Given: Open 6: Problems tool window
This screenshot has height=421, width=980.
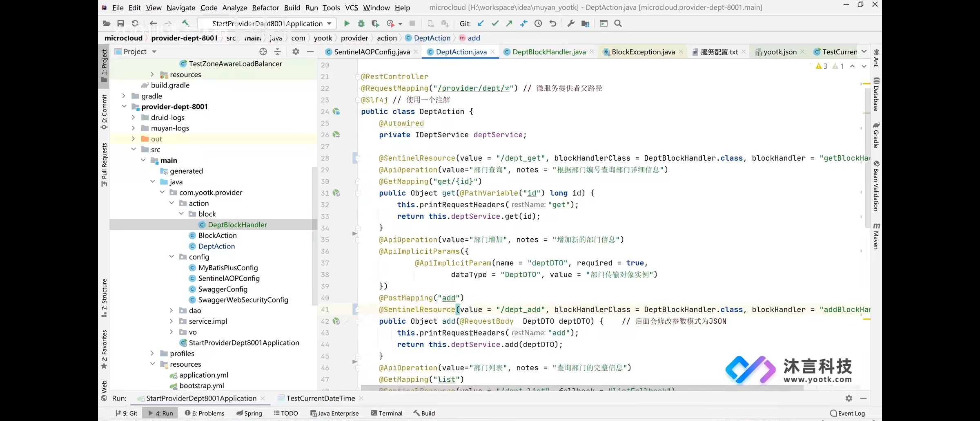Looking at the screenshot, I should pos(204,413).
